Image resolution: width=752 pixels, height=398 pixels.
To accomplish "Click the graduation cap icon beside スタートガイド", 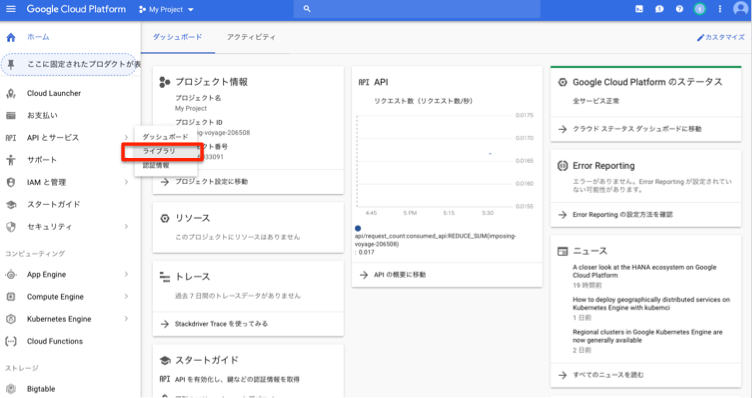I will [11, 205].
